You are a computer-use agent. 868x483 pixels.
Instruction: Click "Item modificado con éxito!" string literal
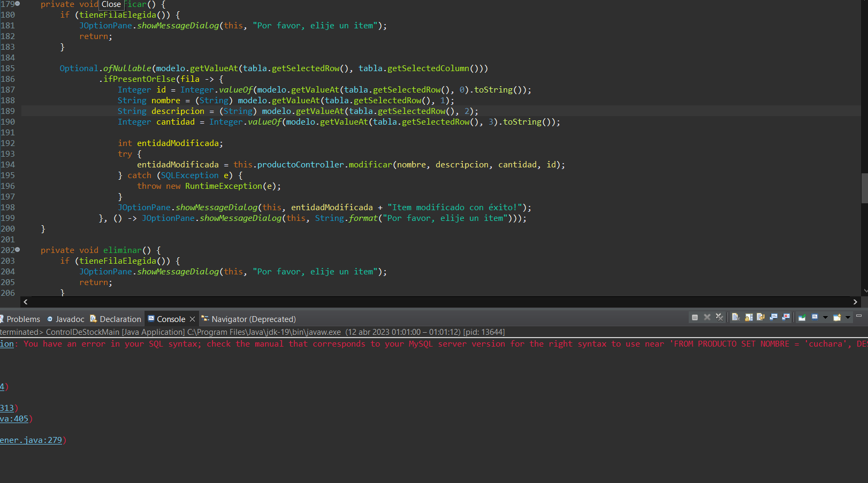click(455, 208)
